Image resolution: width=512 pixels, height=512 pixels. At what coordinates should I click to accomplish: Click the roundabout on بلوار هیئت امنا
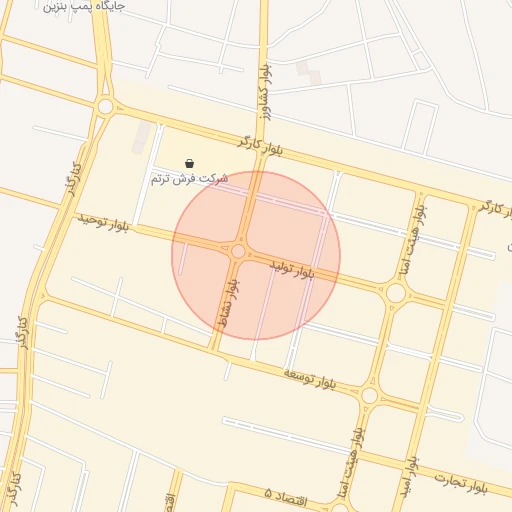pos(396,293)
